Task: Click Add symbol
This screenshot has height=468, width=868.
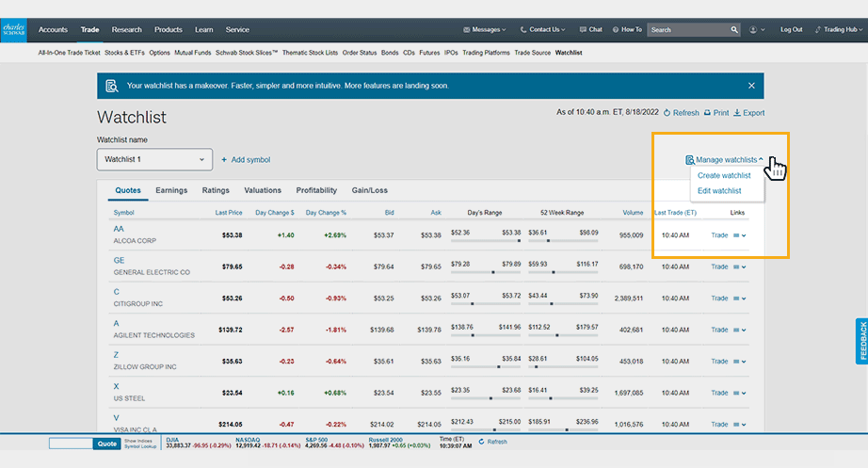Action: pos(246,159)
